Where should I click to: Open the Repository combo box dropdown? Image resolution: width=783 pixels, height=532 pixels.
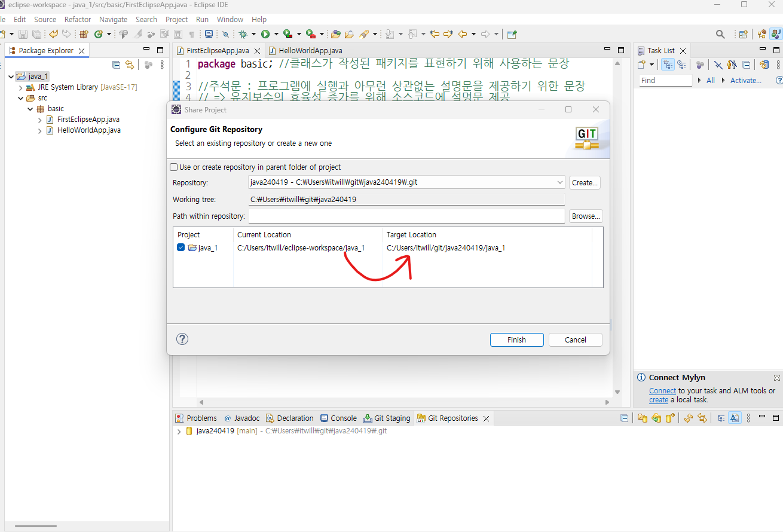(x=559, y=182)
